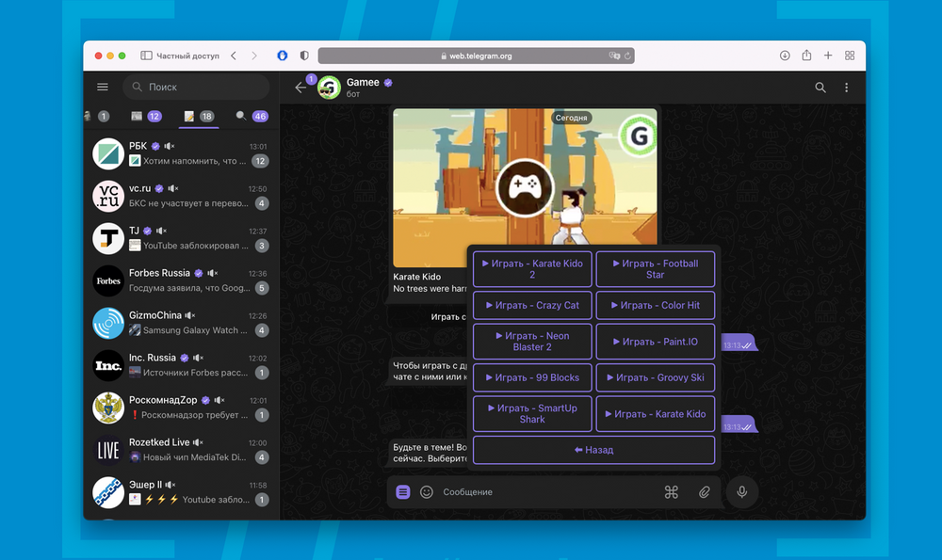The height and width of the screenshot is (560, 942).
Task: Select the folder tab with badge 46
Action: pos(252,117)
